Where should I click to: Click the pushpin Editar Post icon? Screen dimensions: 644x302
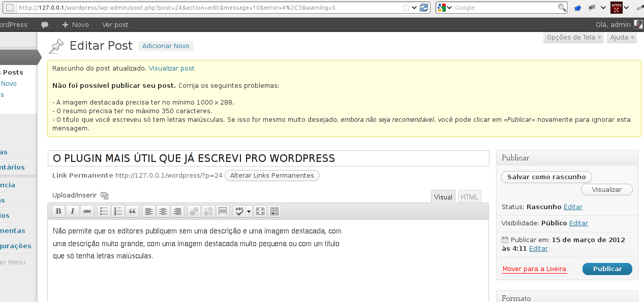point(56,46)
